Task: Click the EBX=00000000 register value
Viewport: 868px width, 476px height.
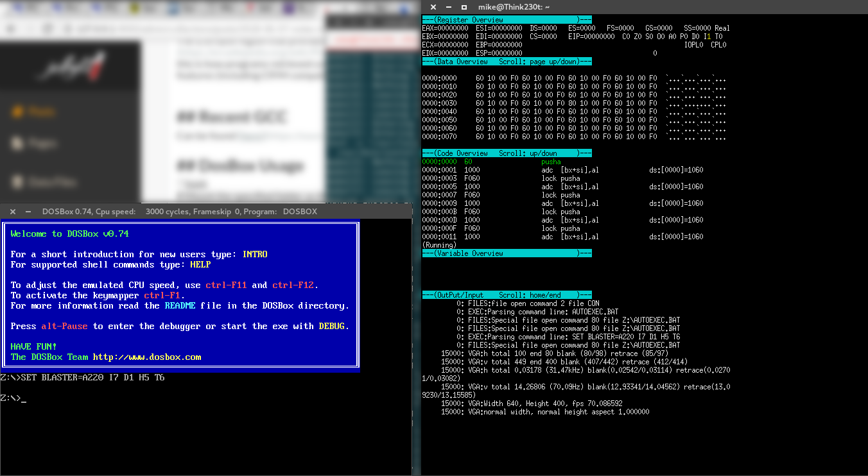Action: tap(445, 37)
